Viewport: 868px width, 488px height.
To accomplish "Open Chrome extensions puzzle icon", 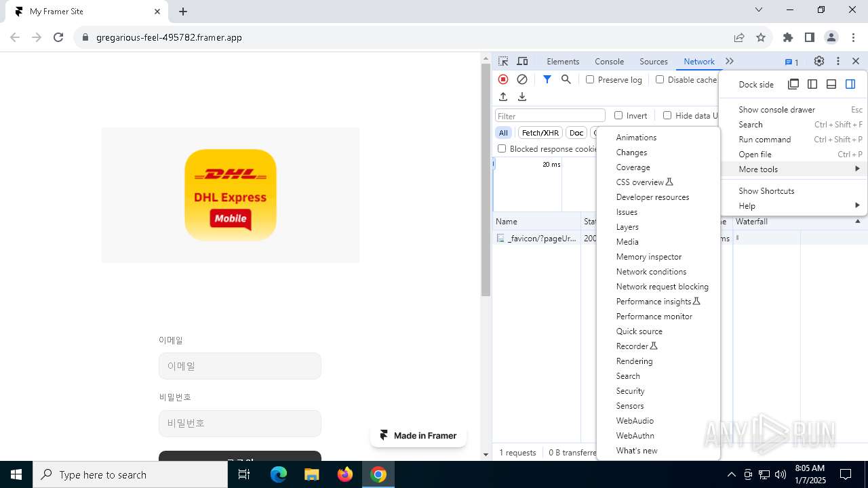I will [x=788, y=37].
